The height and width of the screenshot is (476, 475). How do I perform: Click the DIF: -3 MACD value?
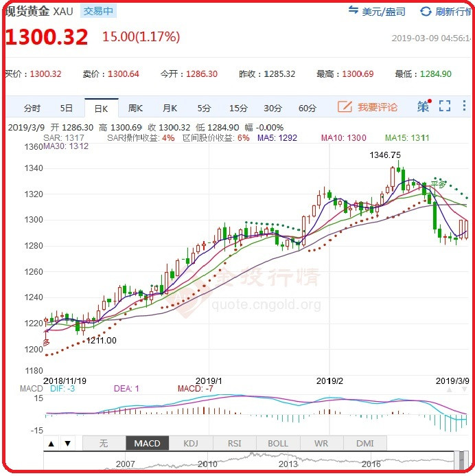[62, 389]
